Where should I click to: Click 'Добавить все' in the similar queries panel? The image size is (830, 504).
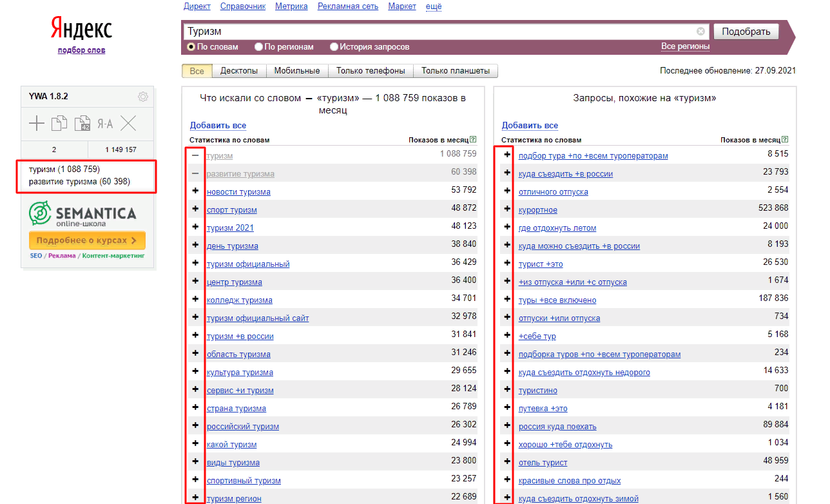coord(530,126)
